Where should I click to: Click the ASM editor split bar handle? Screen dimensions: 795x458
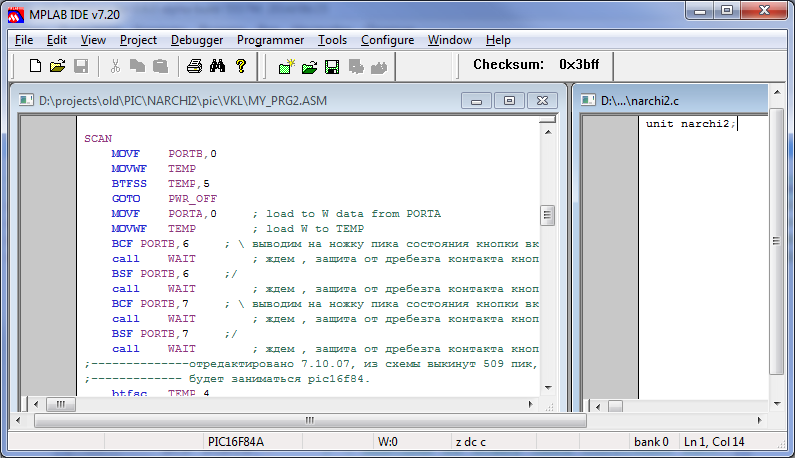(x=548, y=120)
